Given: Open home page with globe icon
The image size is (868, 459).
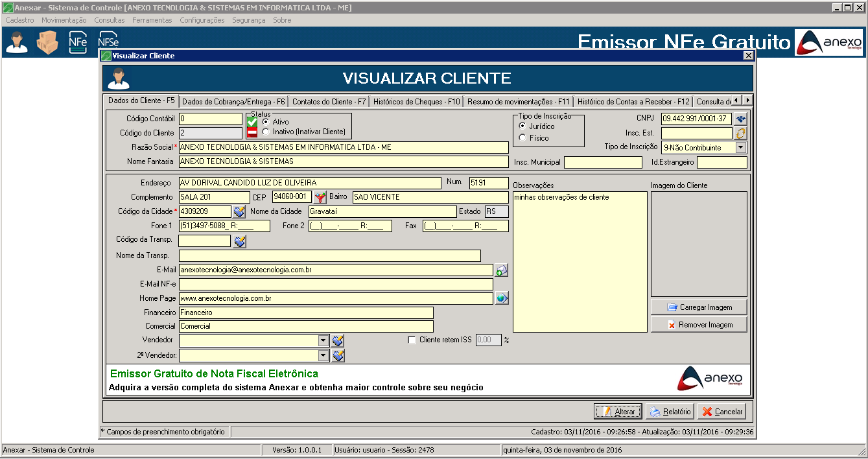Looking at the screenshot, I should (x=502, y=298).
